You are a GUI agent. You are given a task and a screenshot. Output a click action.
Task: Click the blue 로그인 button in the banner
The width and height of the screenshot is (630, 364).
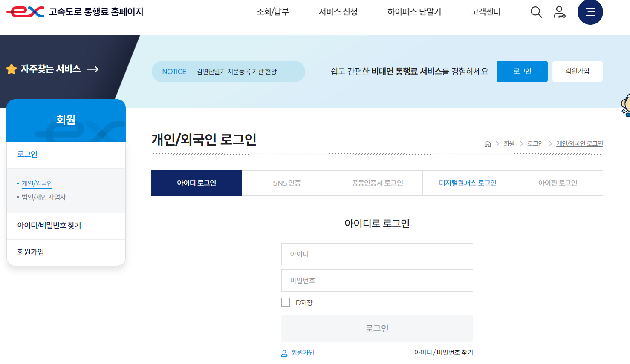pyautogui.click(x=522, y=71)
